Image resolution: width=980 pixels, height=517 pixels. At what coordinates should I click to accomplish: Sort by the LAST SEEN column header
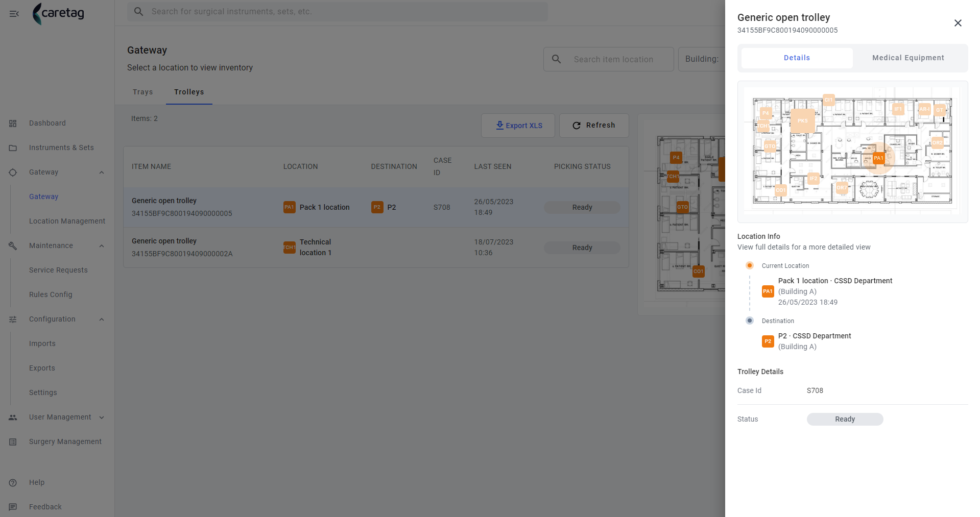[493, 167]
